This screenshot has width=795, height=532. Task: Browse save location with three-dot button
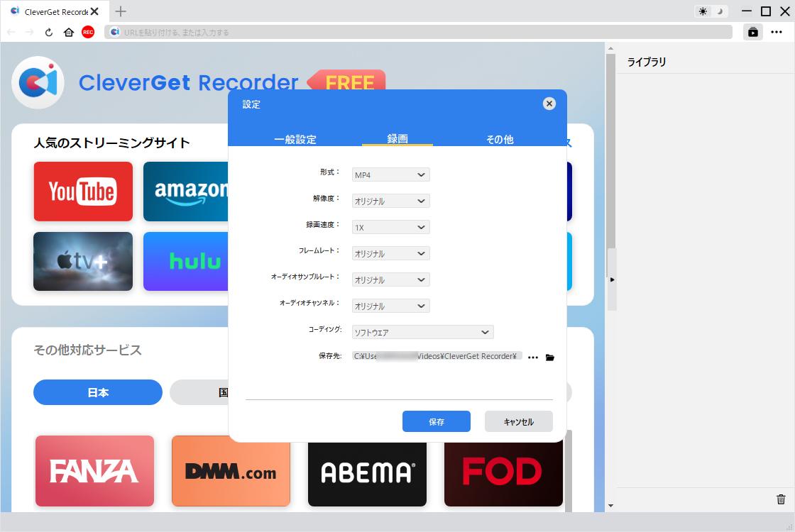click(x=533, y=358)
